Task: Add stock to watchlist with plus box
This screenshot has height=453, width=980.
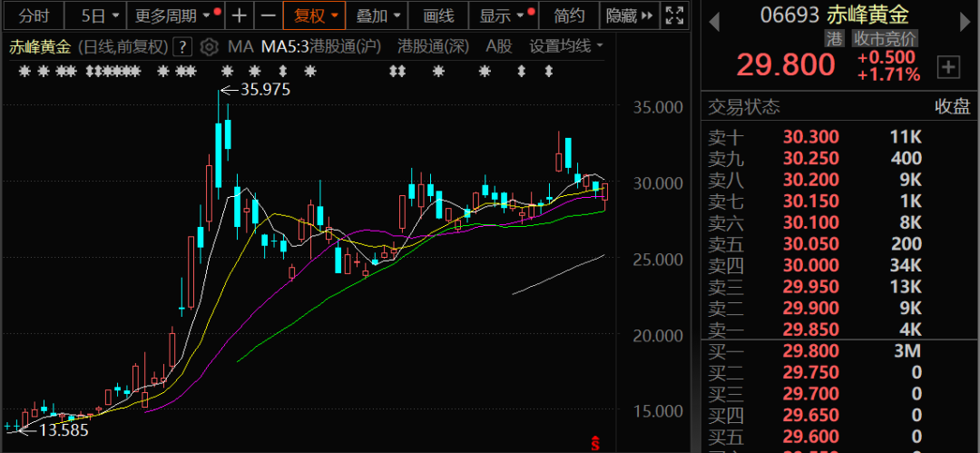Action: pyautogui.click(x=948, y=67)
